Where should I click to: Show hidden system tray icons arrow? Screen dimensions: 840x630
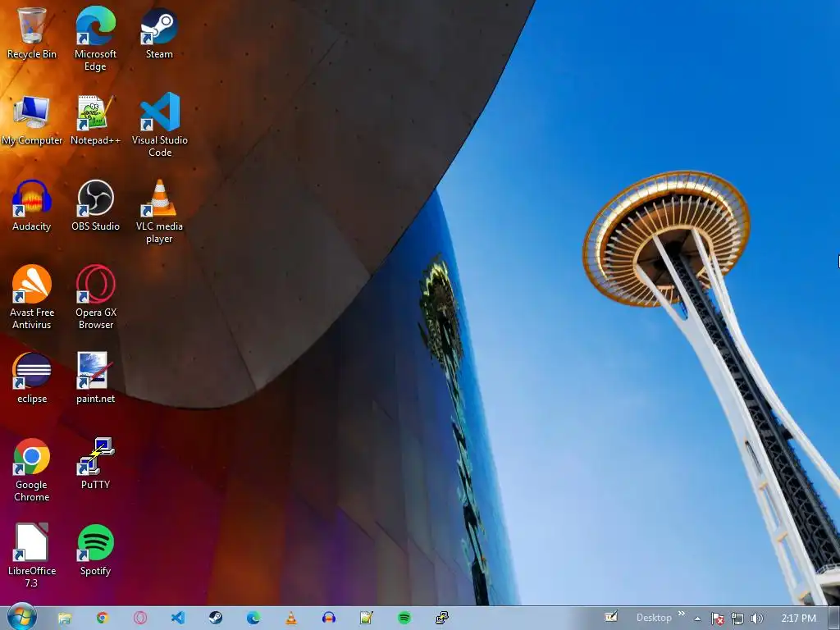point(697,619)
